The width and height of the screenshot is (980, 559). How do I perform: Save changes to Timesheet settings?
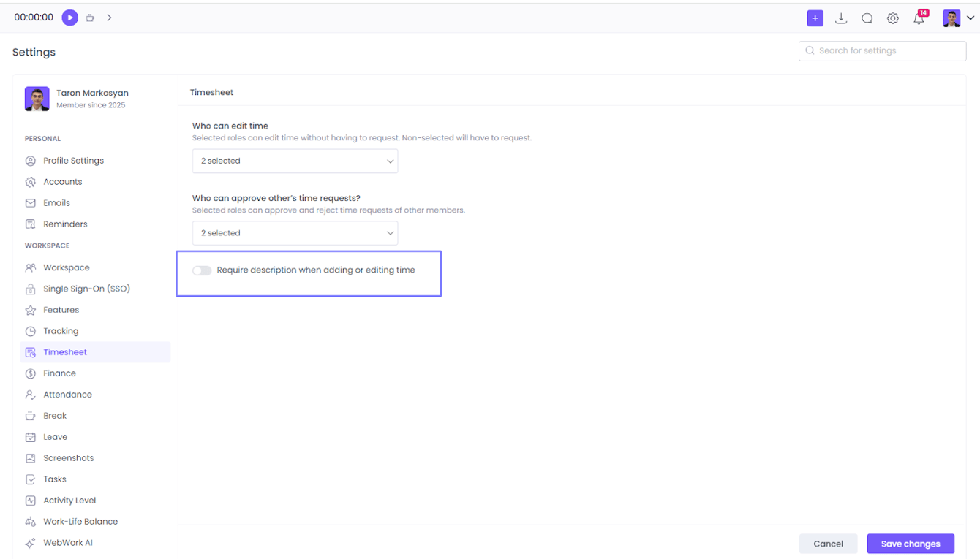click(910, 543)
